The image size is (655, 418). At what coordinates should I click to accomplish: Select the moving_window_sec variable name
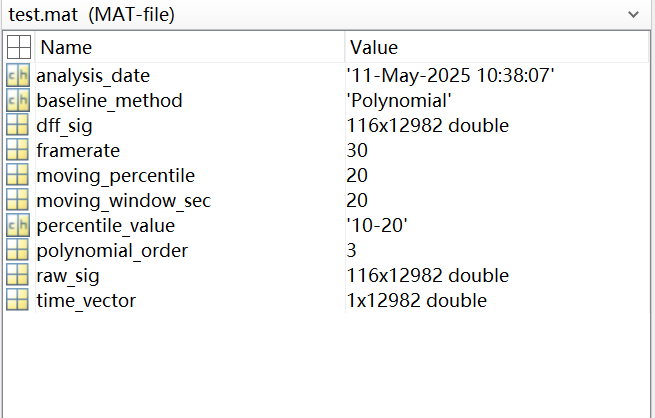[x=123, y=200]
